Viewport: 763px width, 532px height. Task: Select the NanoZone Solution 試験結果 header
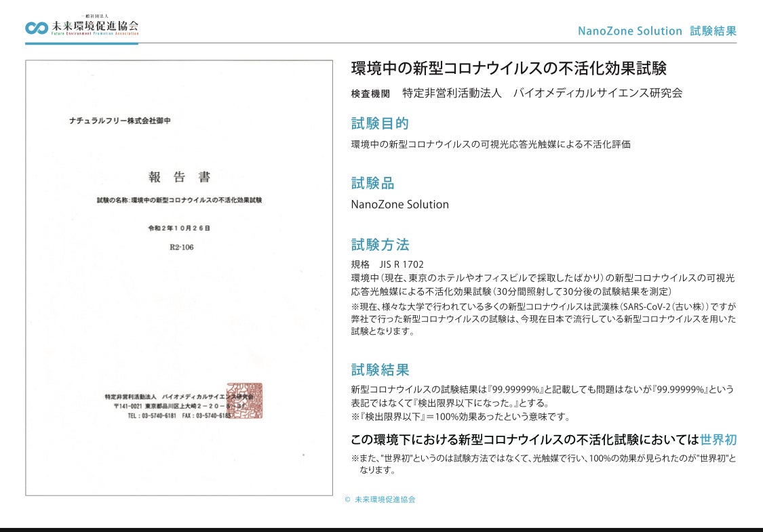click(657, 31)
